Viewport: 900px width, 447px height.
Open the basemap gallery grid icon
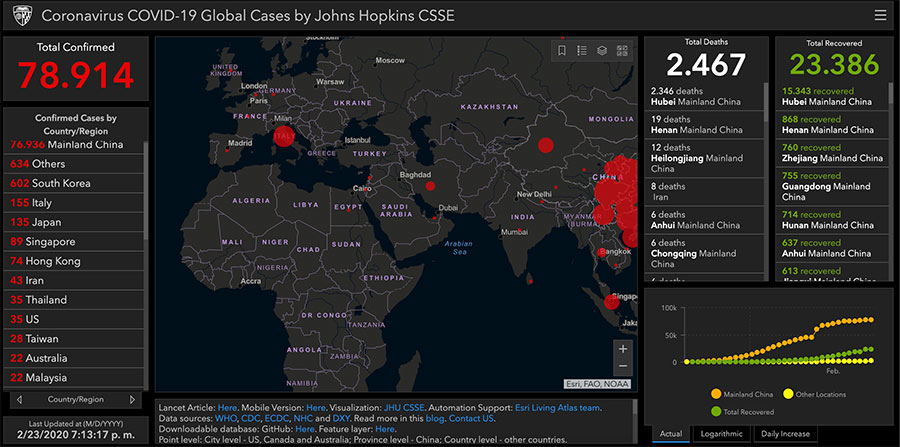[x=622, y=50]
